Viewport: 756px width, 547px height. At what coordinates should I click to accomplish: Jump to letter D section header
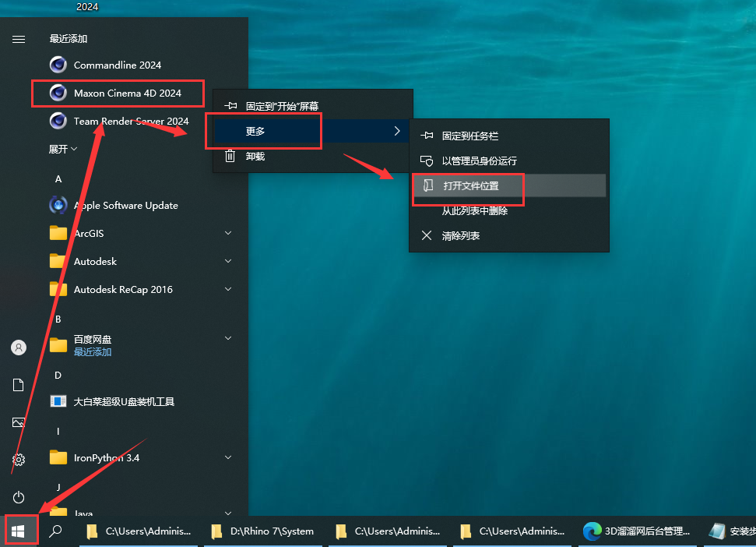tap(58, 375)
